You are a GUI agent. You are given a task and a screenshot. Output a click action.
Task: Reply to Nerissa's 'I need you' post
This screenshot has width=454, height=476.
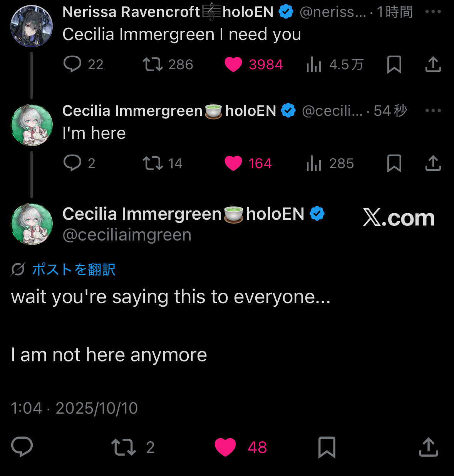[72, 64]
